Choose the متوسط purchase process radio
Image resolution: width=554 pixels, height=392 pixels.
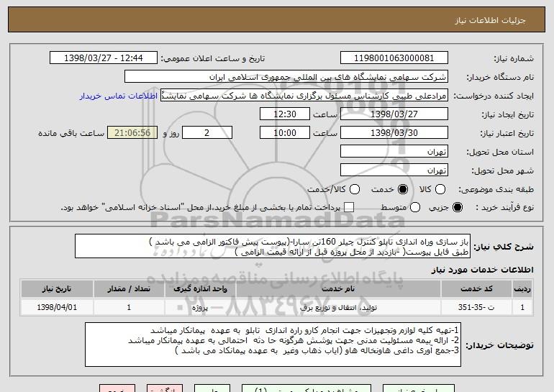(415, 207)
